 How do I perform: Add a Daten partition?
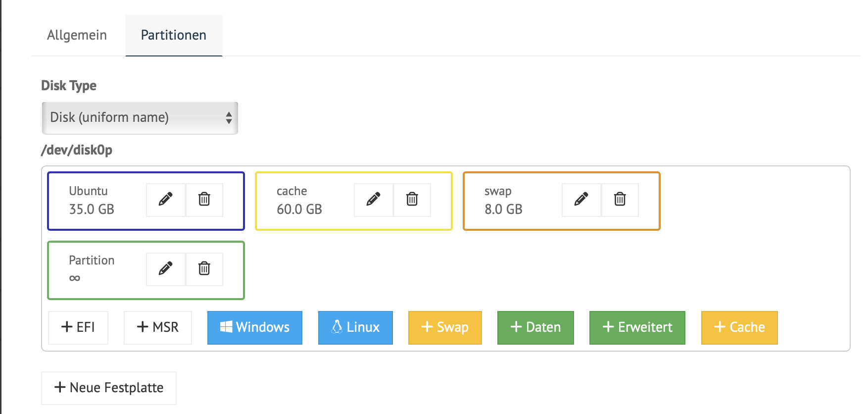click(x=535, y=327)
